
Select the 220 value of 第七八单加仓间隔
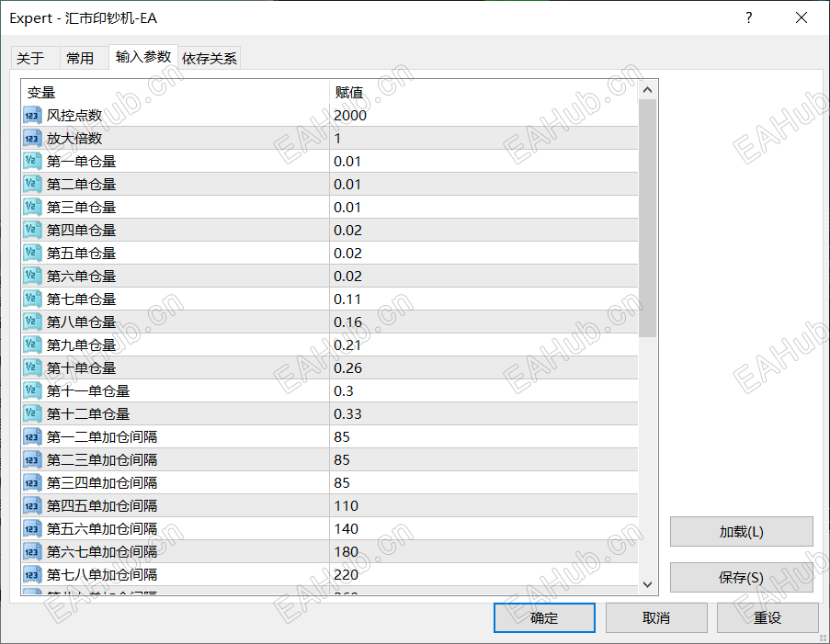pos(347,575)
